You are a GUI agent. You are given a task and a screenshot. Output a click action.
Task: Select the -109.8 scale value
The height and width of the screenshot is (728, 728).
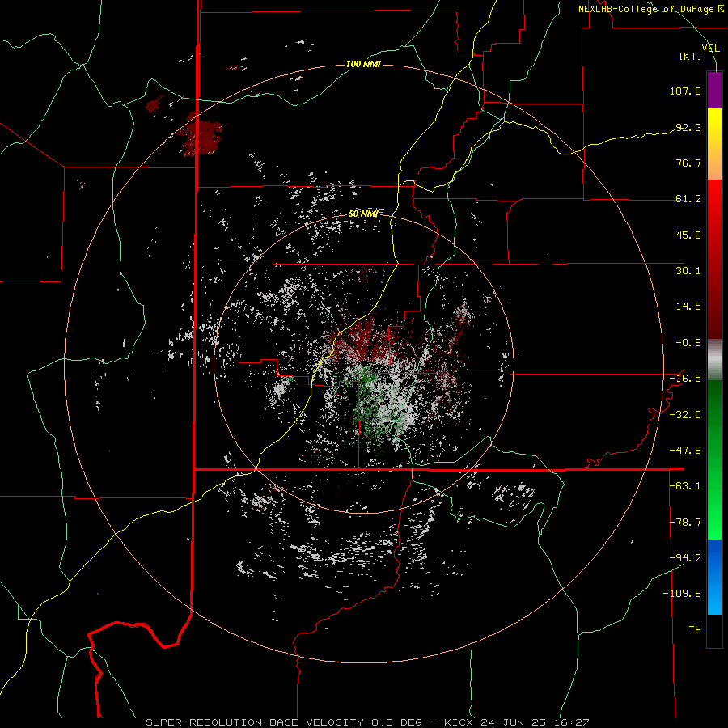point(682,594)
